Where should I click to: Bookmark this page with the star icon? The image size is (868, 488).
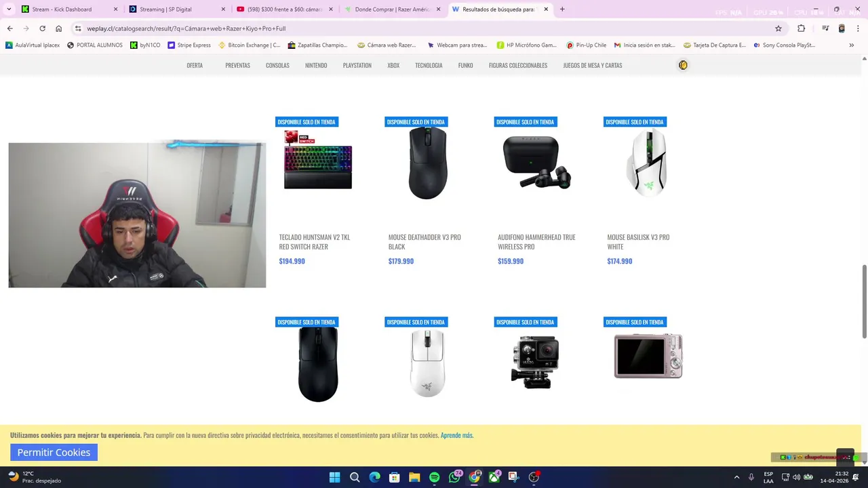[x=778, y=28]
